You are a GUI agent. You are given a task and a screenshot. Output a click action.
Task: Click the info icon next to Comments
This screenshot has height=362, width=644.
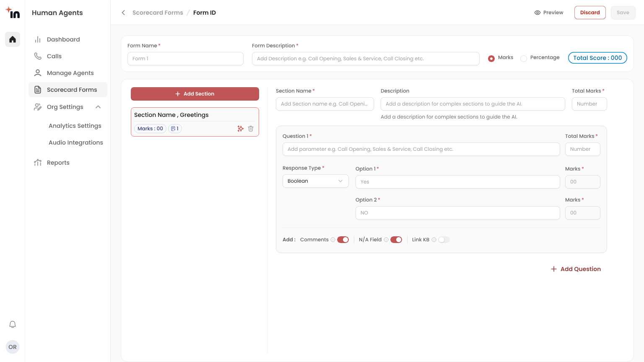click(x=333, y=240)
